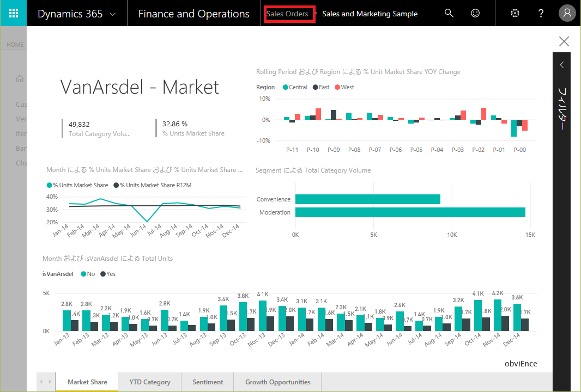Image resolution: width=581 pixels, height=392 pixels.
Task: Click the Moderation segment bar
Action: (410, 212)
